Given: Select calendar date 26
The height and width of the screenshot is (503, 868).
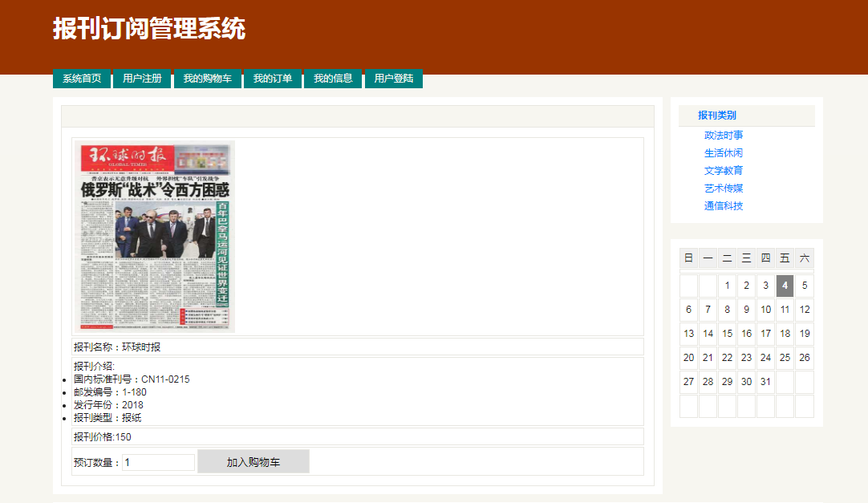Looking at the screenshot, I should 805,358.
